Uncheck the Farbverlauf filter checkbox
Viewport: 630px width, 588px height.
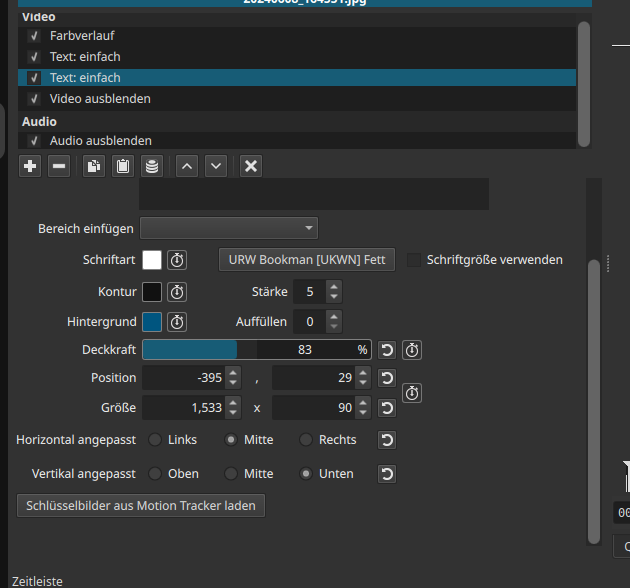[x=34, y=36]
